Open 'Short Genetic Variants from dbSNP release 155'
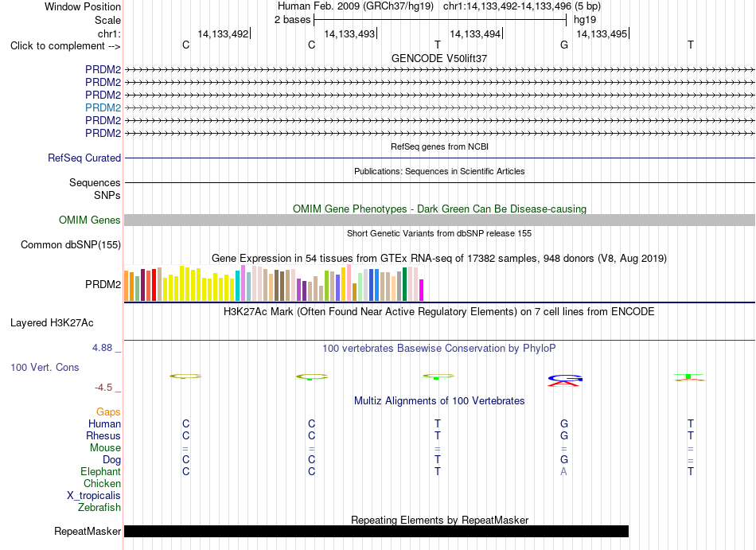Image resolution: width=756 pixels, height=550 pixels. click(x=439, y=233)
